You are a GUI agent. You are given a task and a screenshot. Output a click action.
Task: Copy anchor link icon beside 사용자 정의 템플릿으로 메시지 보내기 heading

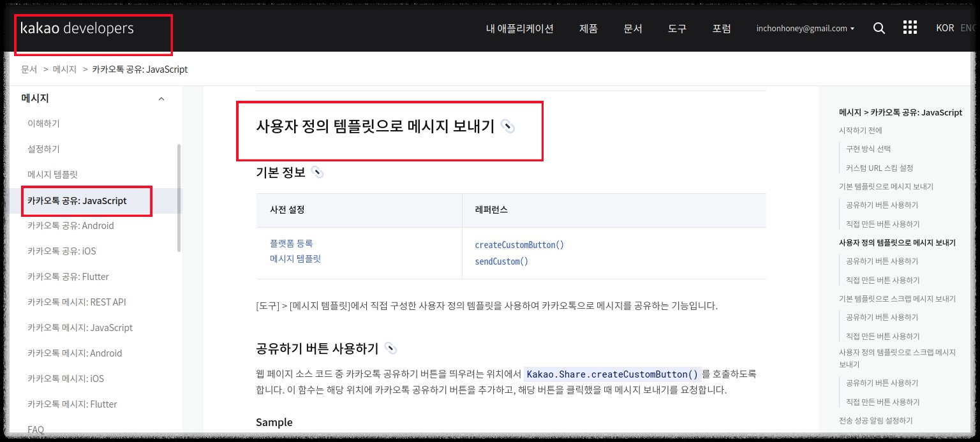point(507,126)
